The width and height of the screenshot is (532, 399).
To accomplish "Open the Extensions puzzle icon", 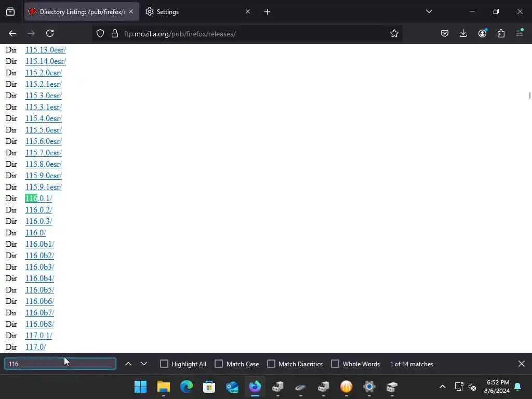I will pos(501,33).
